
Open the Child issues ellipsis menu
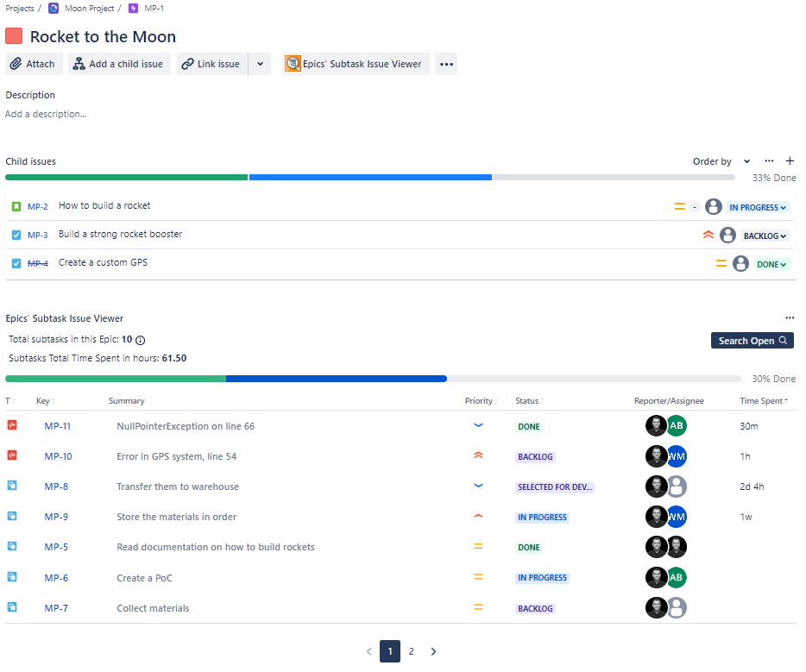(769, 161)
